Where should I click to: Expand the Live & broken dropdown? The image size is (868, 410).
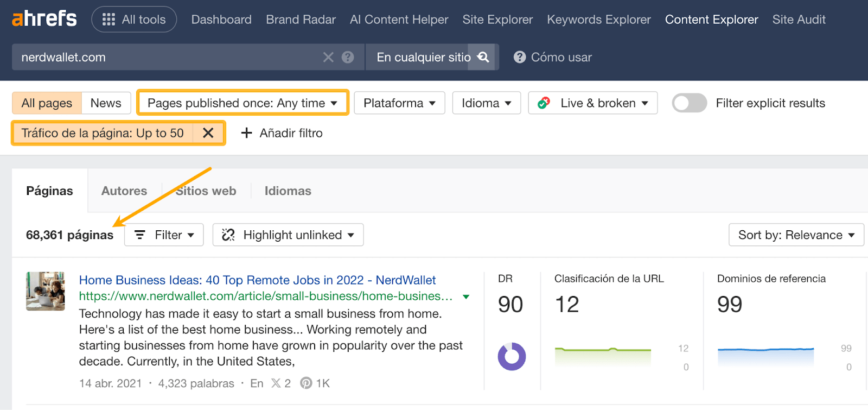coord(593,103)
